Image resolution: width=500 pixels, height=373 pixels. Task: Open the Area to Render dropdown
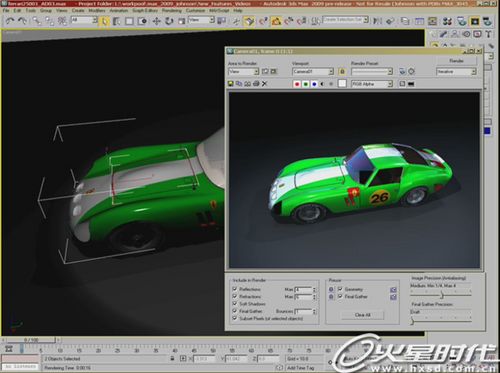pyautogui.click(x=244, y=72)
